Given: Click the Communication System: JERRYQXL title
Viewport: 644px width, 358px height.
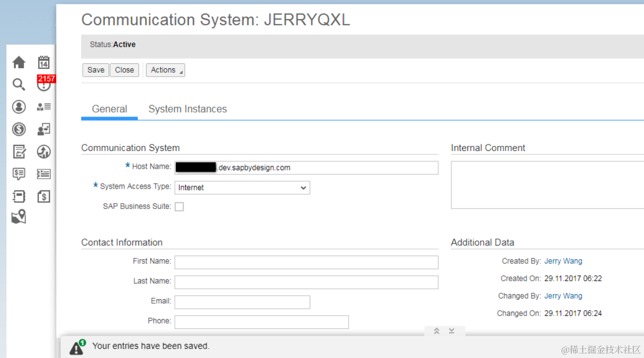Looking at the screenshot, I should [x=216, y=20].
